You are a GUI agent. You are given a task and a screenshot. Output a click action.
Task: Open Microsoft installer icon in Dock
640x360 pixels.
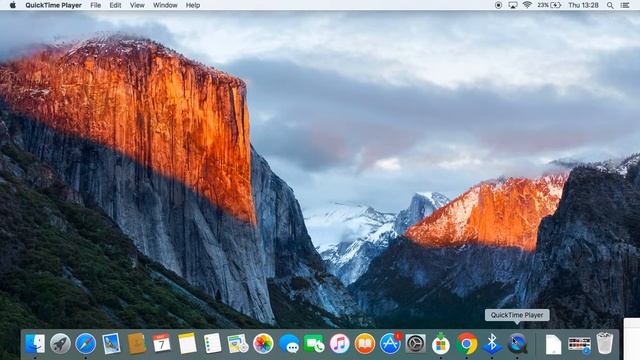click(x=441, y=344)
